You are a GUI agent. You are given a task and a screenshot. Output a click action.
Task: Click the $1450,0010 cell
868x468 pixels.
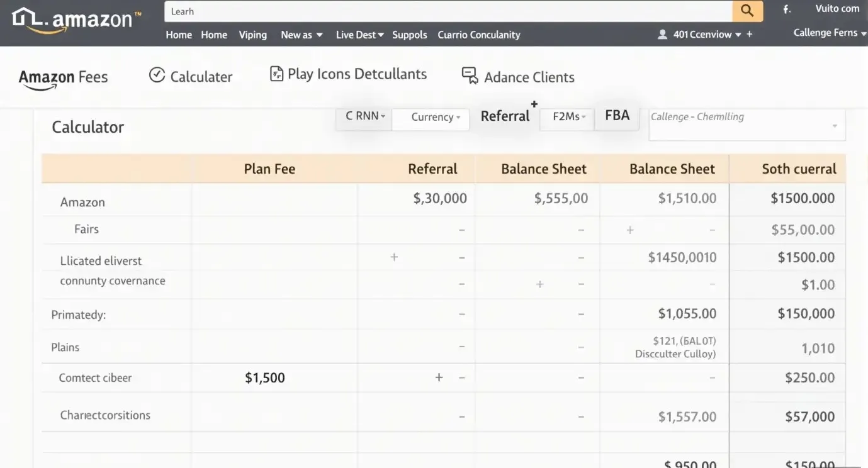click(682, 257)
